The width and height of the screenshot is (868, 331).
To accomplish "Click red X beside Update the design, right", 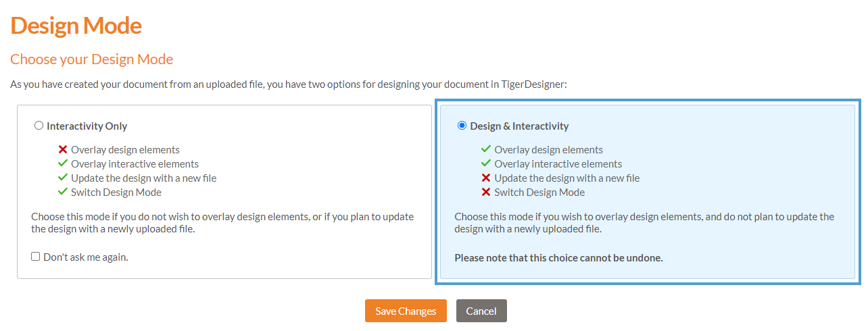I will coord(486,178).
